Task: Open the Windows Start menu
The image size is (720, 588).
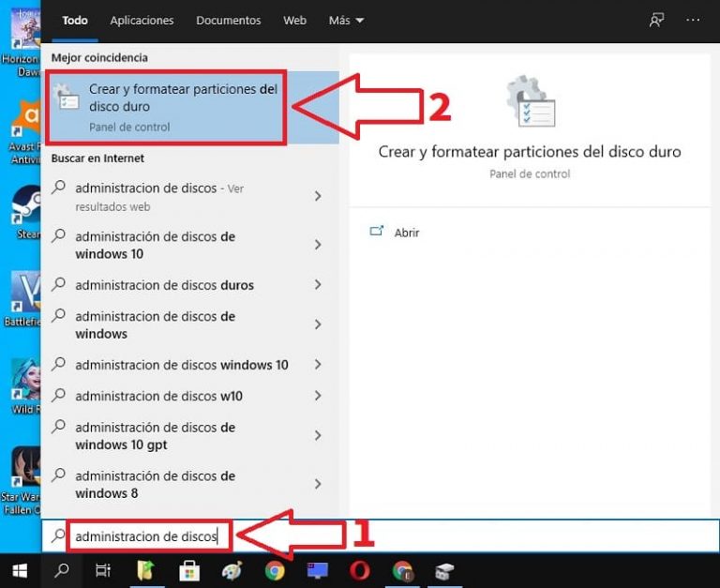Action: [20, 571]
